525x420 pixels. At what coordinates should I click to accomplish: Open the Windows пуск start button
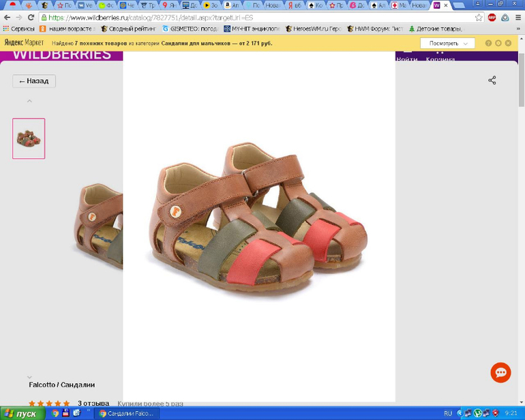coord(22,413)
